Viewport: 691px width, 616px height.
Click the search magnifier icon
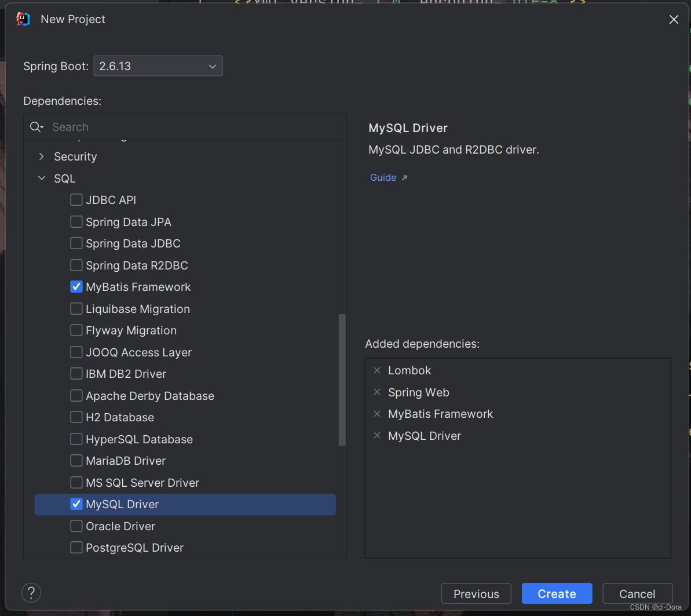[x=36, y=127]
